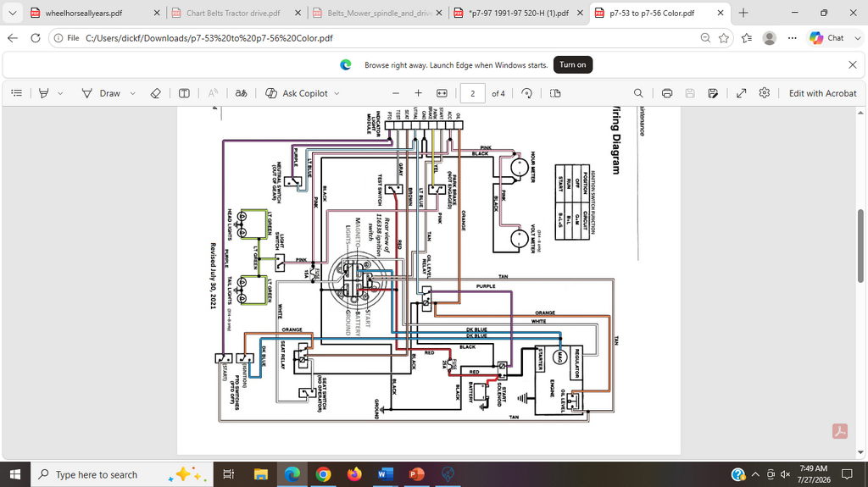Click the Acrobat icon at page corner

840,431
